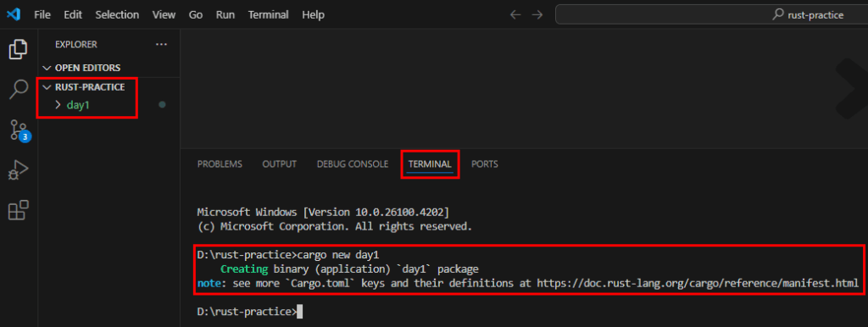
Task: Open the Run and Debug view
Action: tap(19, 170)
